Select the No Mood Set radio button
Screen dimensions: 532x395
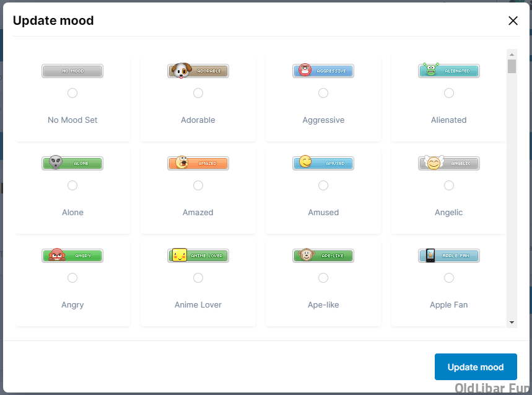click(72, 93)
